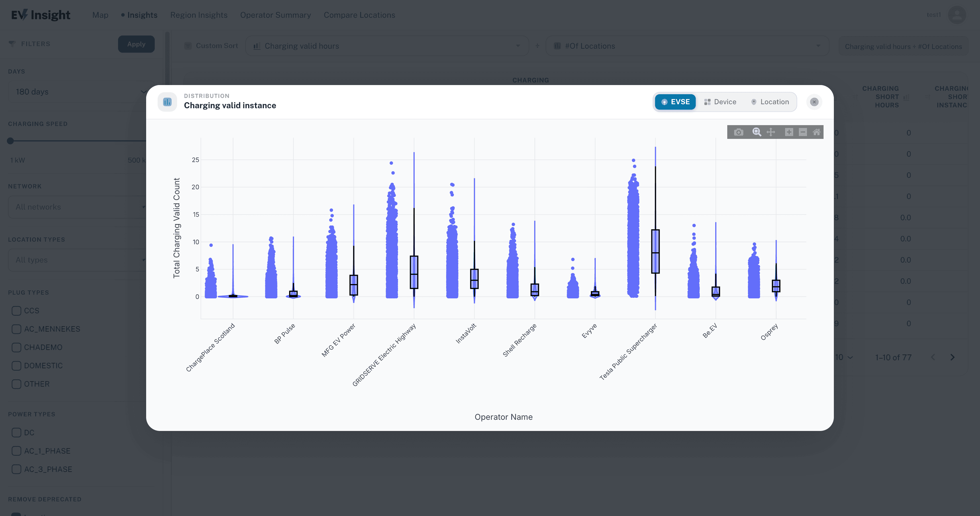Click the 1–10 of 77 pagination text
Screen dimensions: 980x516
pyautogui.click(x=893, y=357)
